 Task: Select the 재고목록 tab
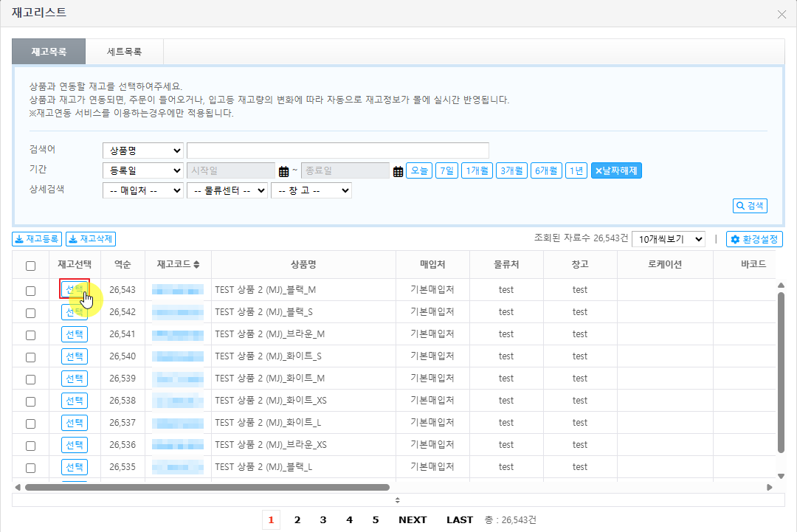coord(49,52)
